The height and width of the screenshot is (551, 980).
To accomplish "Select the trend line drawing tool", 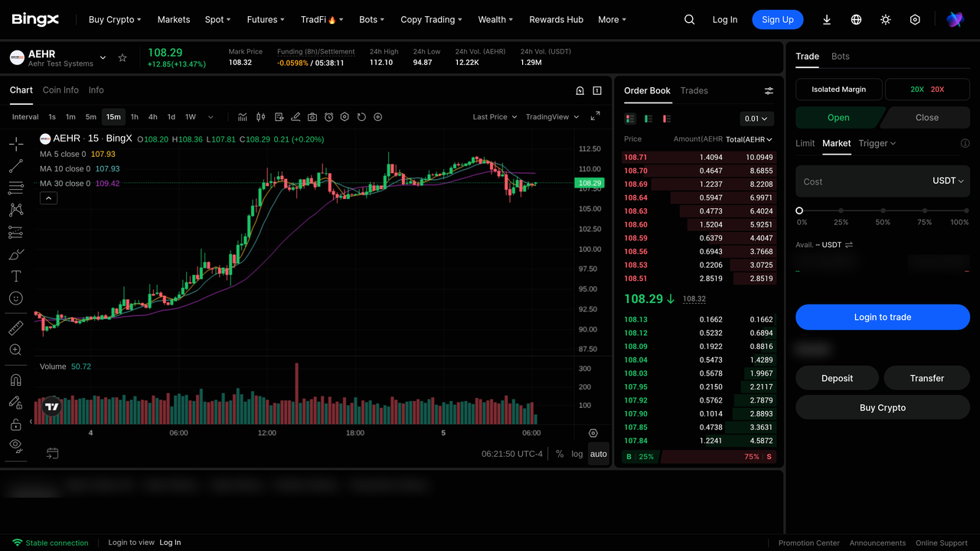I will (x=15, y=166).
